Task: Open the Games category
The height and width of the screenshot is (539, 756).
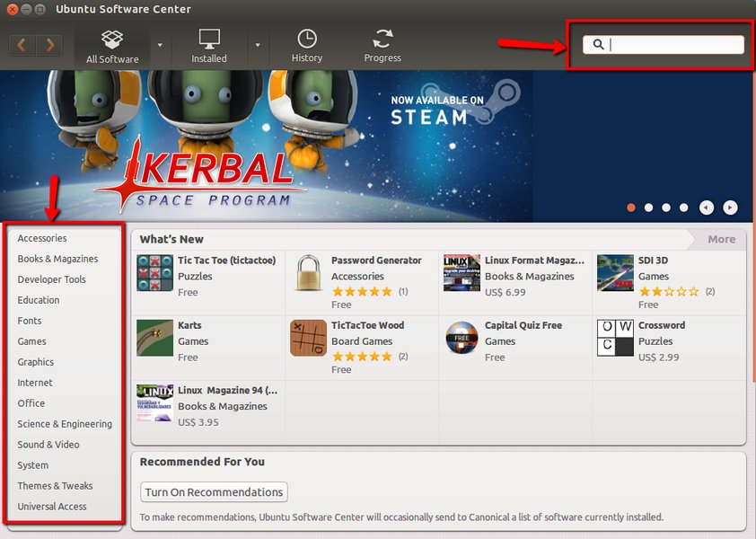Action: click(31, 341)
